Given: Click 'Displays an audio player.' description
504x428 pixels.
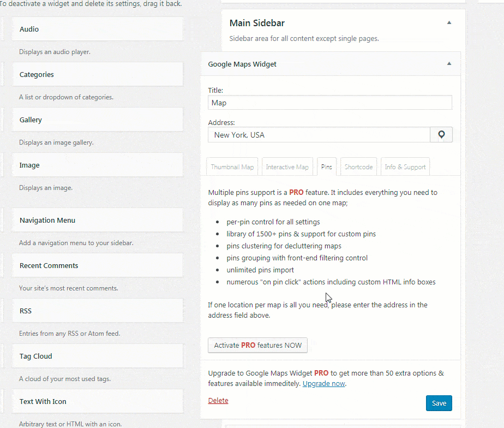Looking at the screenshot, I should 55,52.
